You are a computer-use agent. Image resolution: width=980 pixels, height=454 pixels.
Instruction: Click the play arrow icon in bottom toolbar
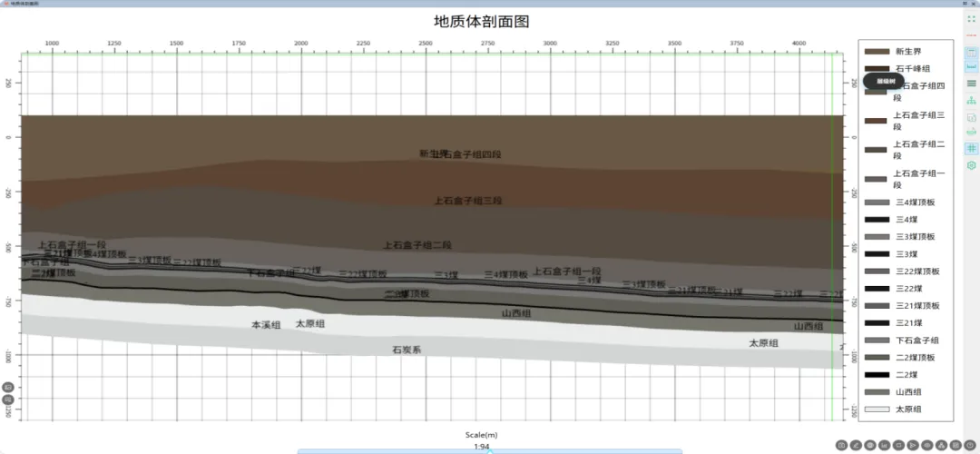pos(913,445)
